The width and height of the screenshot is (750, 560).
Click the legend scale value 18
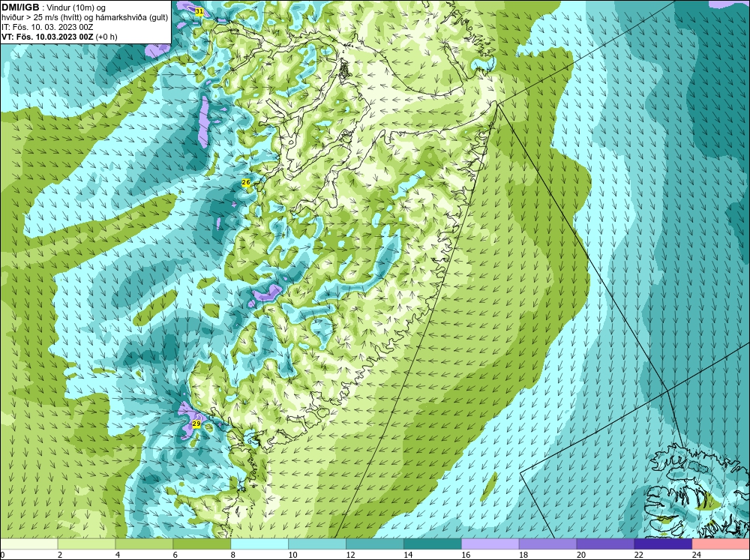tap(523, 555)
